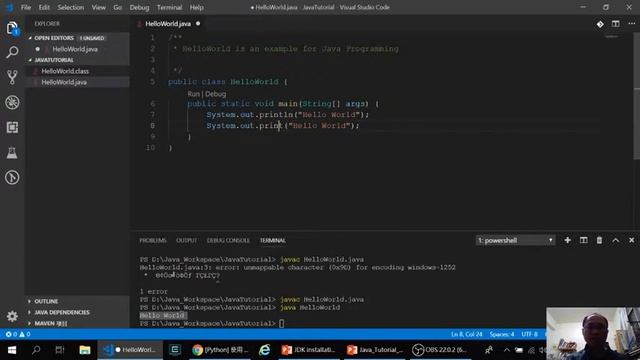Open File Explorer from taskbar
The width and height of the screenshot is (640, 360).
coord(84,350)
